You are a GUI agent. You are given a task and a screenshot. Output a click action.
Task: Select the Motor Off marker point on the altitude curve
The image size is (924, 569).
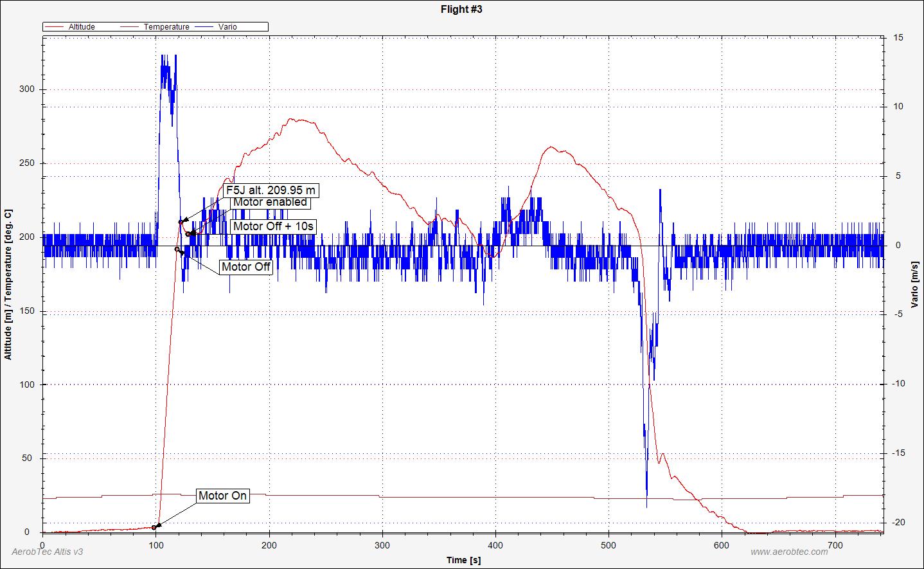[x=177, y=249]
